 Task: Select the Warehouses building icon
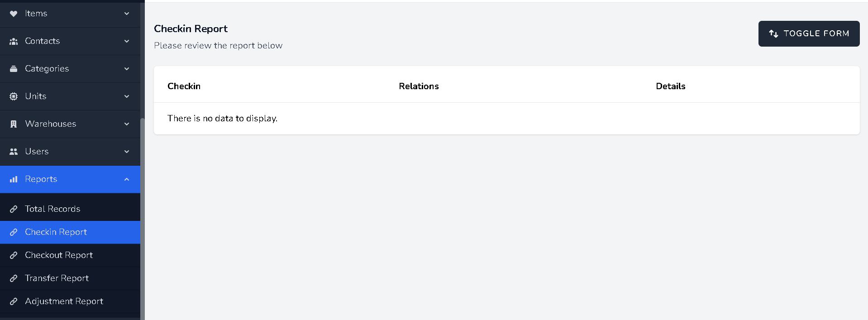pos(14,124)
